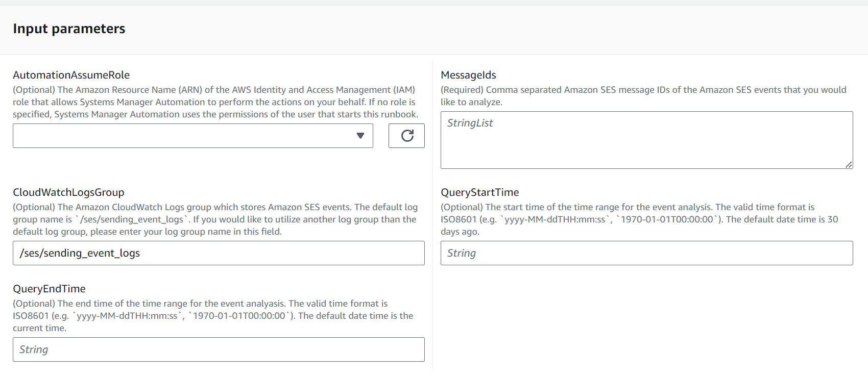Image resolution: width=868 pixels, height=376 pixels.
Task: Select the QueryEndTime String input field
Action: 219,349
